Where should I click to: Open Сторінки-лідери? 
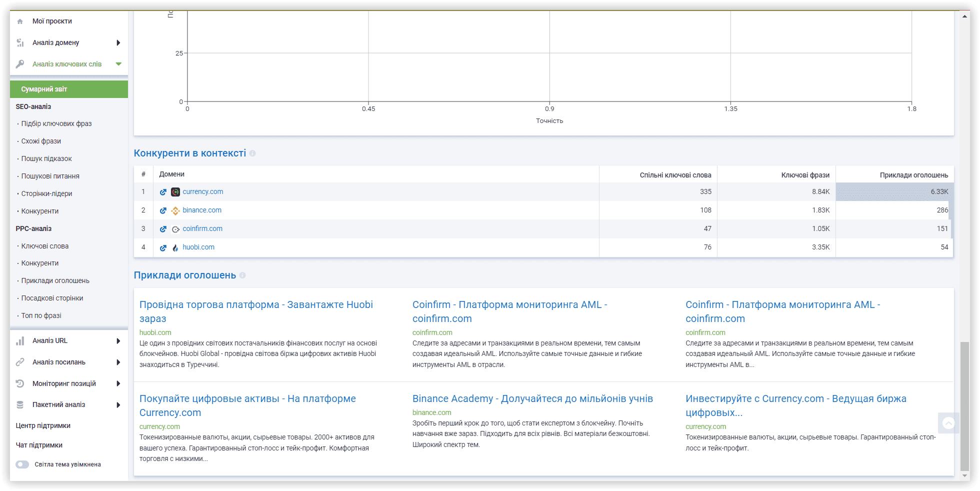point(46,193)
